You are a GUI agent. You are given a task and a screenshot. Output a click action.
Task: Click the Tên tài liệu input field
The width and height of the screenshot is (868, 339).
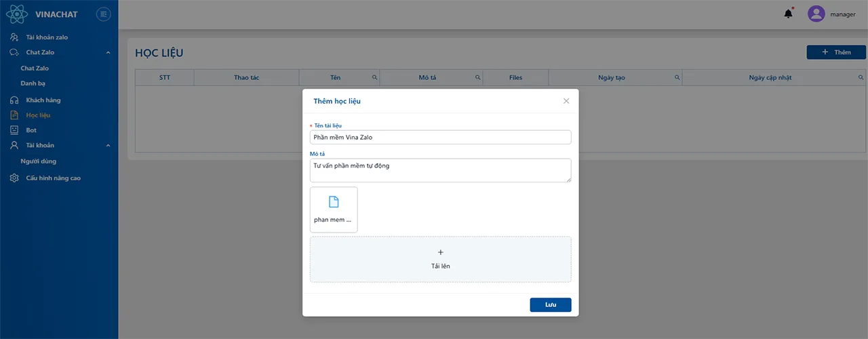tap(440, 137)
